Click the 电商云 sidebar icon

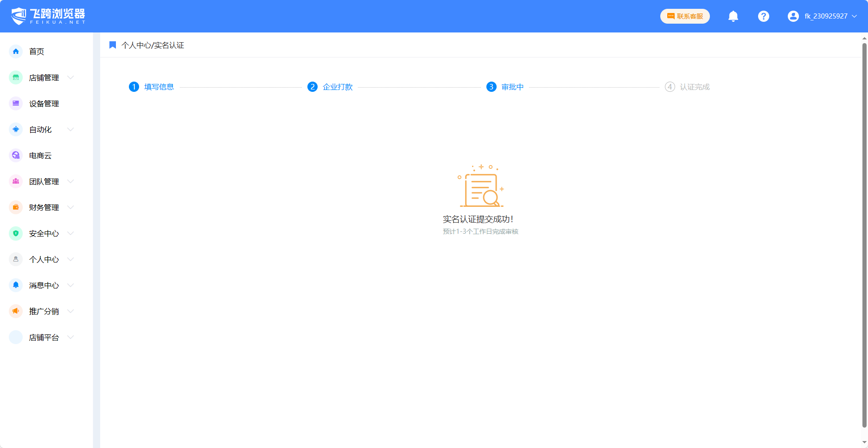pyautogui.click(x=16, y=155)
